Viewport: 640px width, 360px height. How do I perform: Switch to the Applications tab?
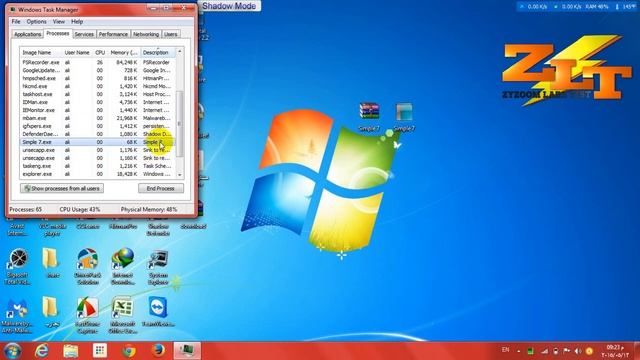[27, 34]
